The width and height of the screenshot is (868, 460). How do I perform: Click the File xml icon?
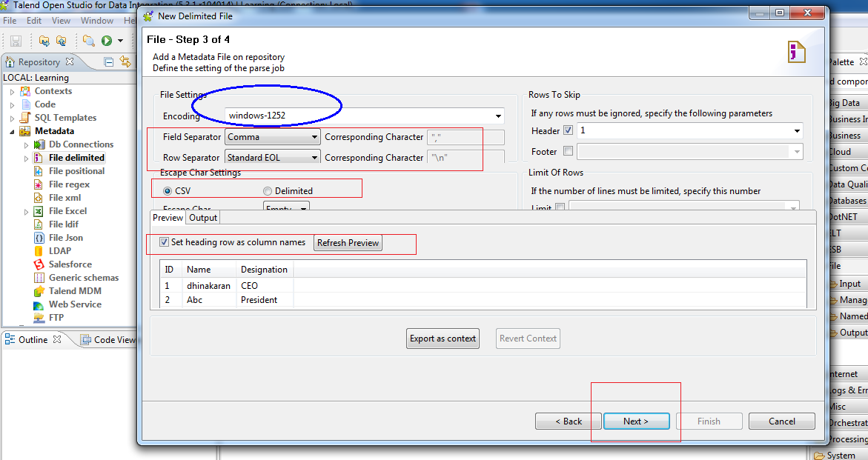39,197
